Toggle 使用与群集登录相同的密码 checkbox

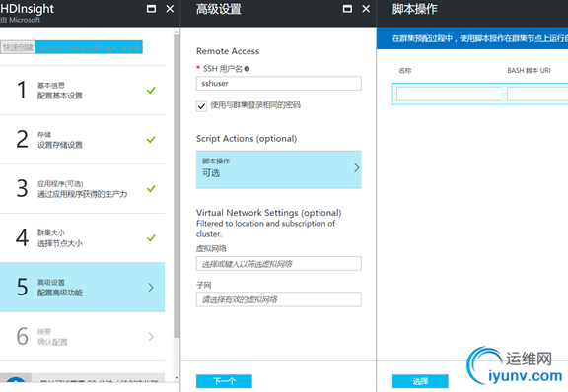pos(201,106)
